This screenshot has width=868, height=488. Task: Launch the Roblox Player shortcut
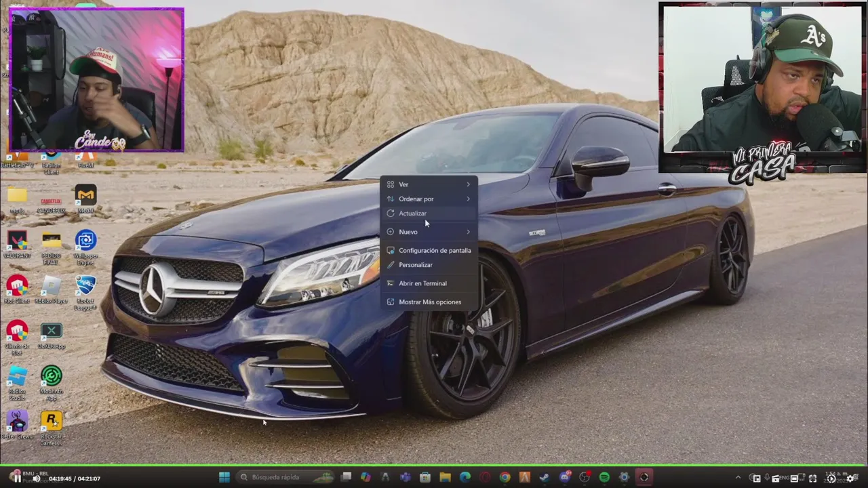coord(52,289)
